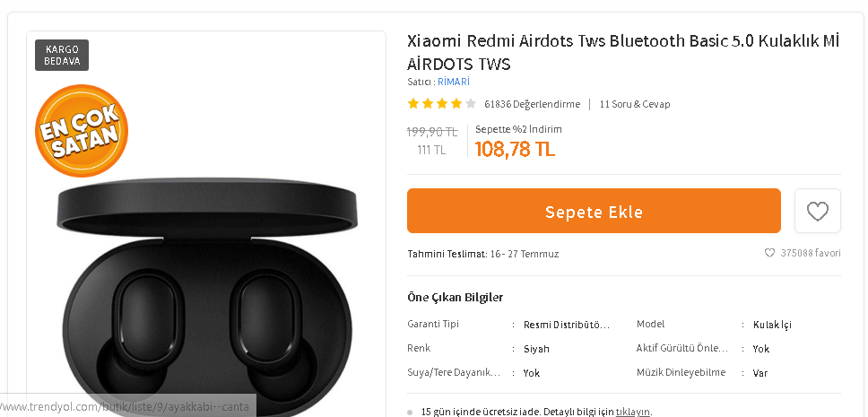Click the grey fifth rating star

[x=471, y=103]
